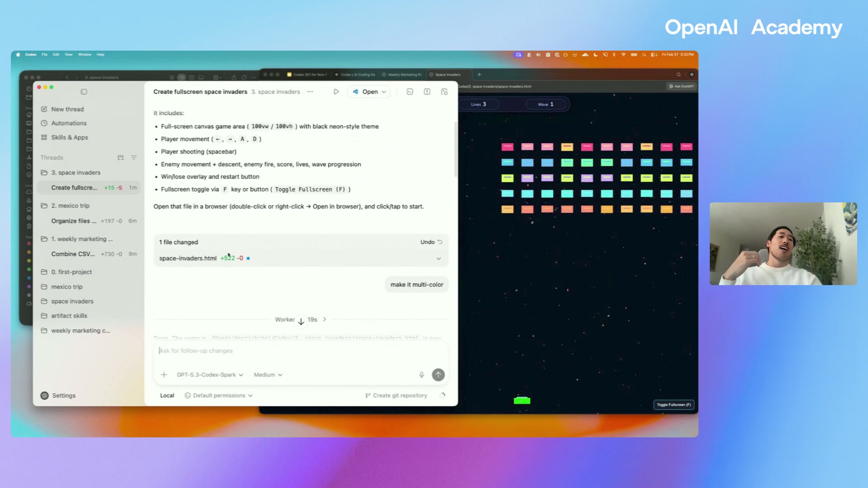Click the Create git repository link
Screen dimensions: 868x488
tap(396, 395)
